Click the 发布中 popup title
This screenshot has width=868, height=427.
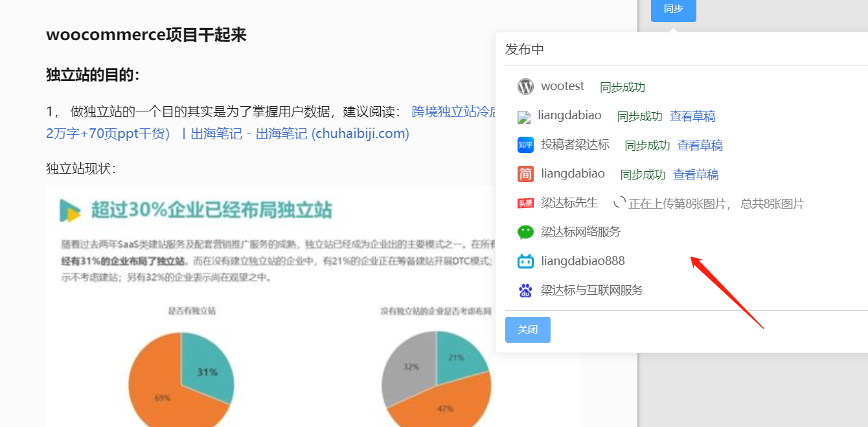tap(525, 49)
